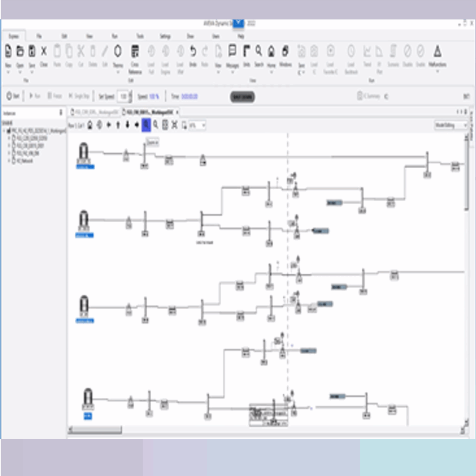Open the Tools ribbon tab

click(140, 36)
